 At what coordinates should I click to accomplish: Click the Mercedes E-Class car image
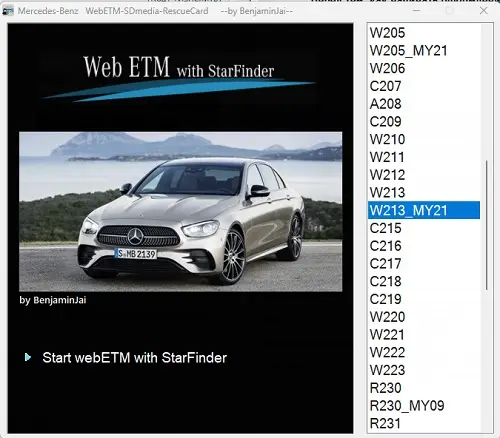(x=180, y=212)
